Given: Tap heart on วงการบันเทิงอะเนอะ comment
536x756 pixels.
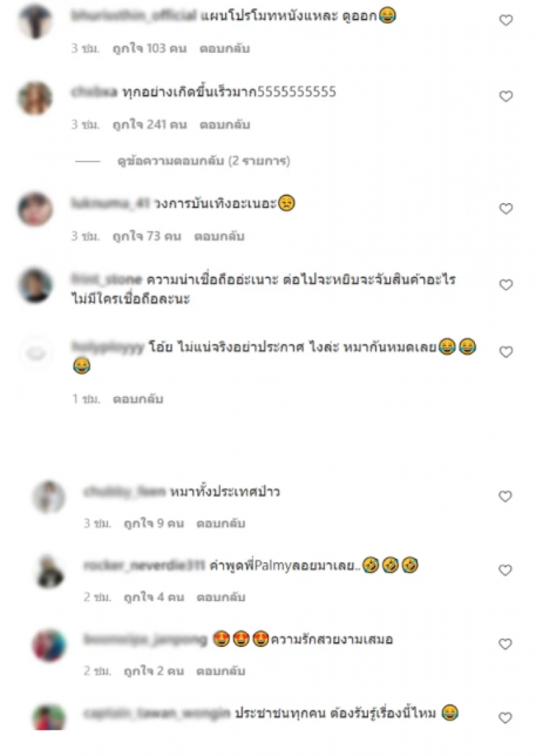Looking at the screenshot, I should pyautogui.click(x=506, y=208).
